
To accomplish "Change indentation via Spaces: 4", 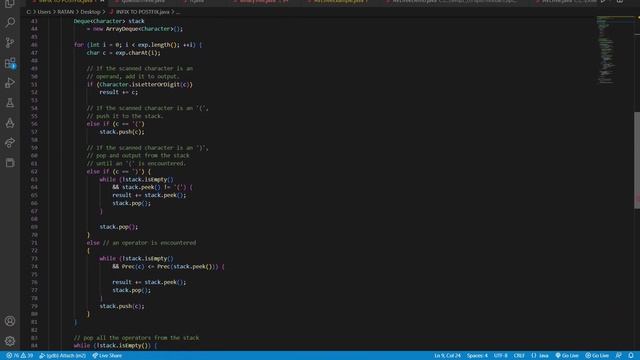I will tap(477, 356).
